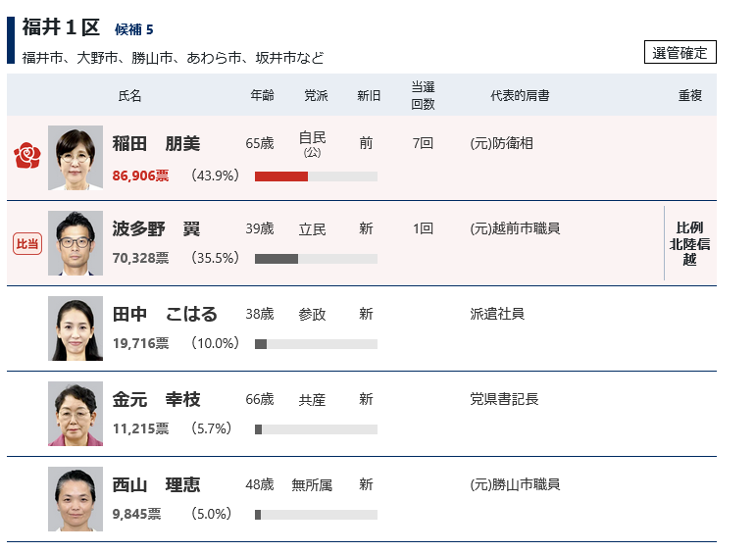Click the 比当 proportional winner badge

coord(27,243)
